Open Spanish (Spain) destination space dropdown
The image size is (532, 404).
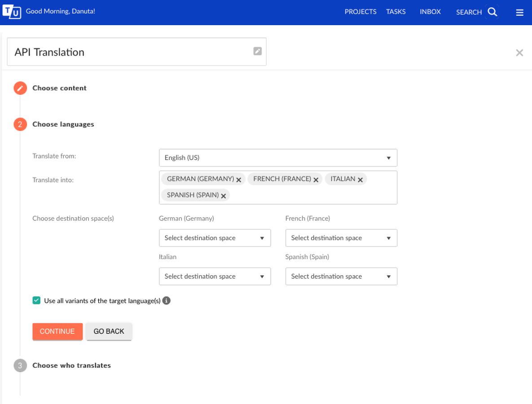[341, 277]
